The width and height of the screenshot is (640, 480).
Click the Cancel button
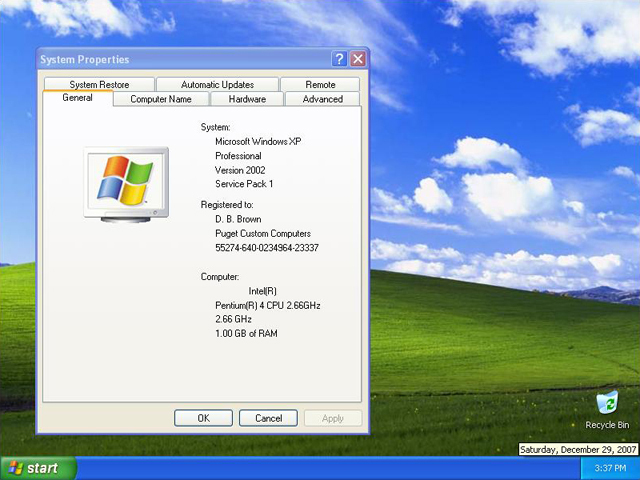(268, 418)
